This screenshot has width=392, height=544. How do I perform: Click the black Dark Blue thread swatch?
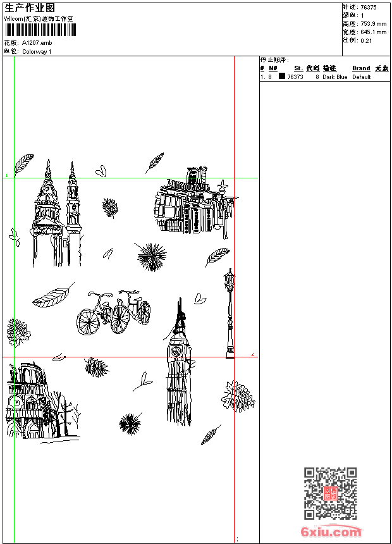click(x=282, y=77)
